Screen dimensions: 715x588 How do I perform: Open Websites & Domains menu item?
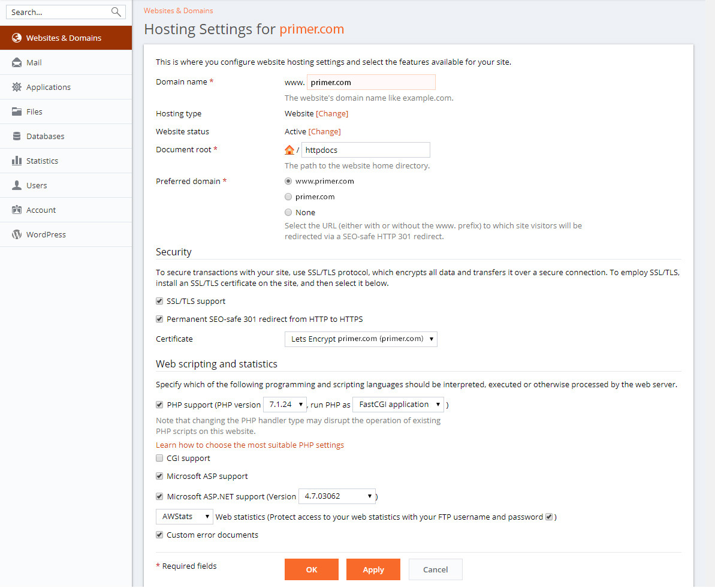click(66, 38)
